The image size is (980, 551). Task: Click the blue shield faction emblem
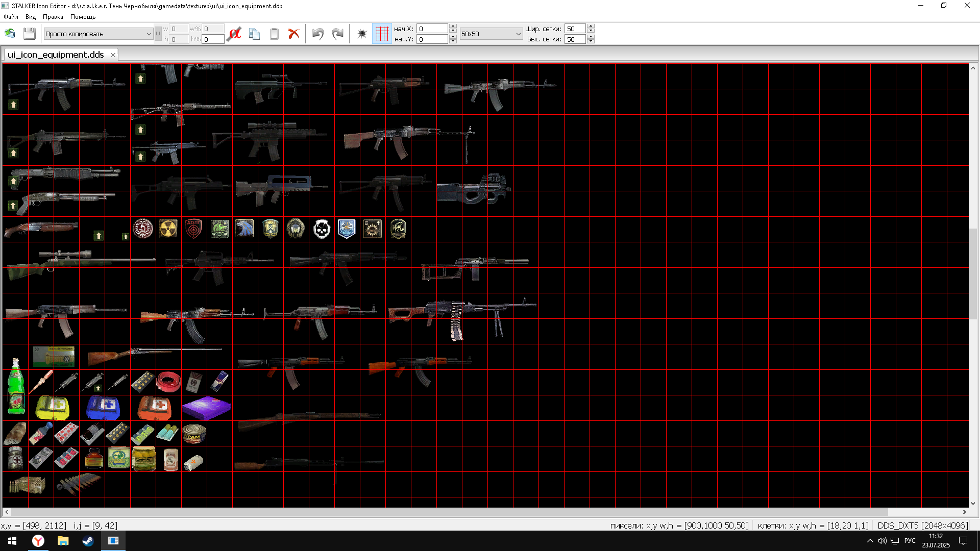[x=347, y=229]
